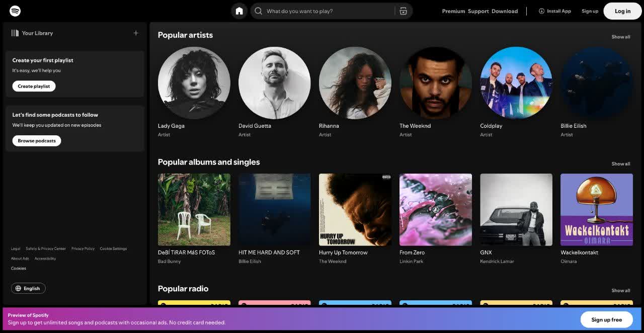Screen dimensions: 644x333
Task: Click the Spotify logo icon
Action: pos(15,11)
